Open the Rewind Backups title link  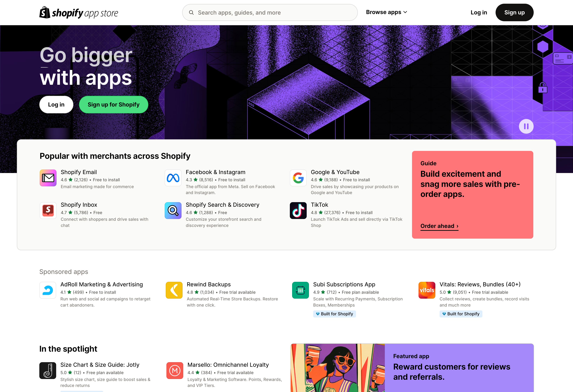coord(209,284)
